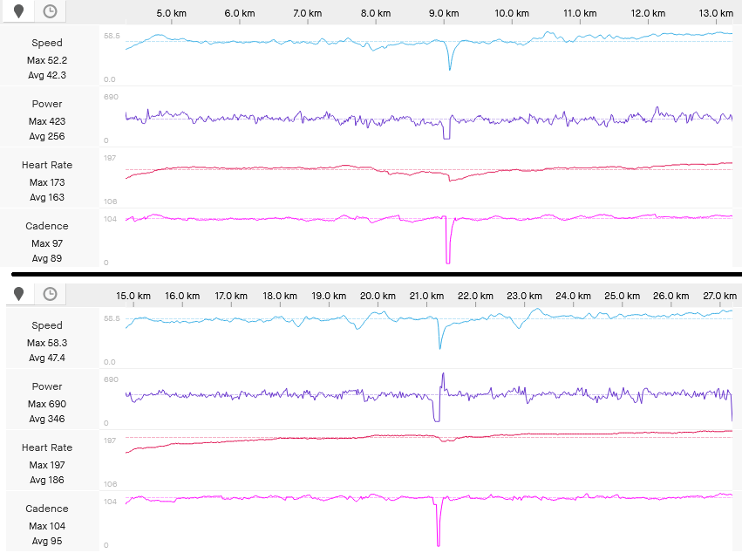Select the distance pin icon in bottom chart

click(x=18, y=294)
